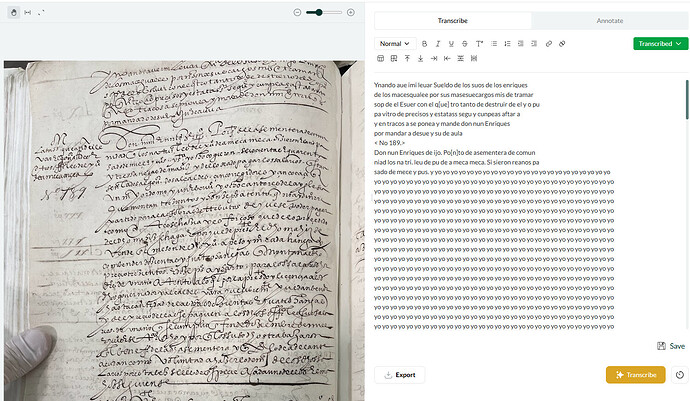690x401 pixels.
Task: Expand the Transcribed status dropdown
Action: 659,44
